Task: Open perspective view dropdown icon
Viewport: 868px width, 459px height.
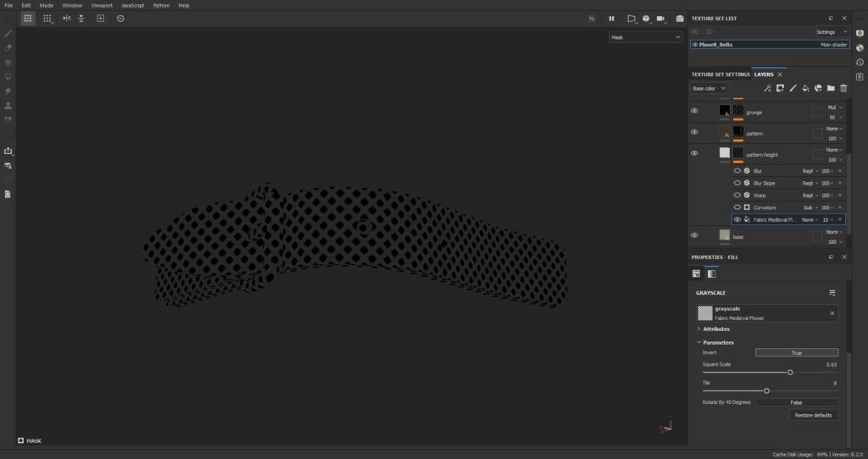Action: point(632,19)
